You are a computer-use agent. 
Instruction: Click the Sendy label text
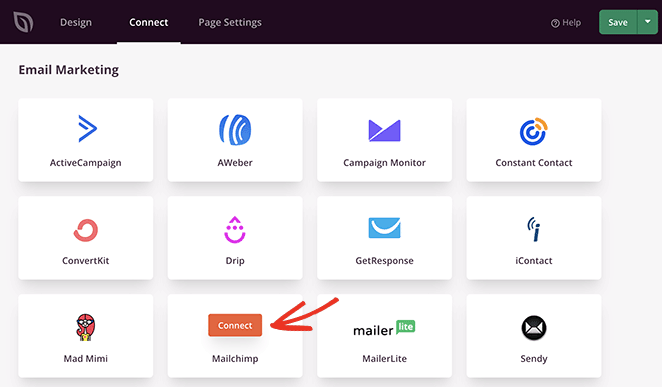534,359
